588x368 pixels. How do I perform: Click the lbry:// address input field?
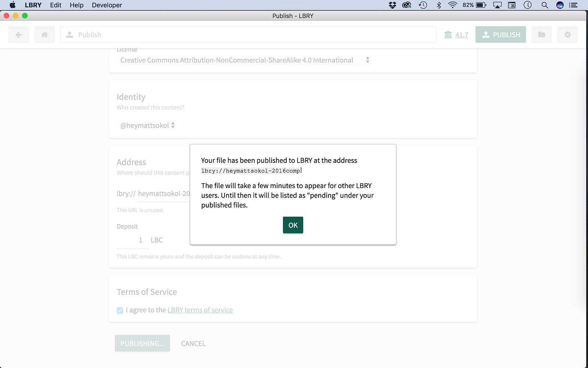pos(164,194)
